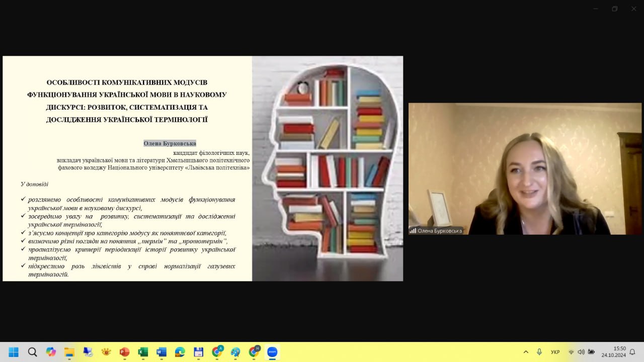Restore down the Zoom meeting window
The height and width of the screenshot is (362, 644).
615,9
